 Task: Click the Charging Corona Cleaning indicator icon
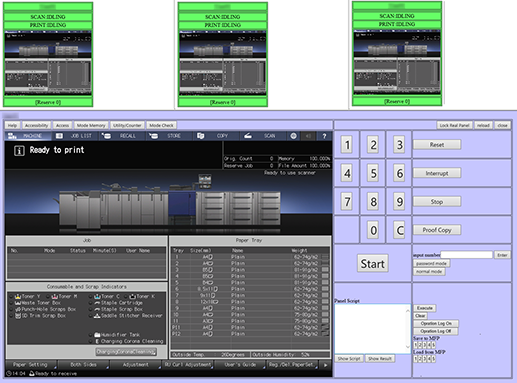click(97, 341)
